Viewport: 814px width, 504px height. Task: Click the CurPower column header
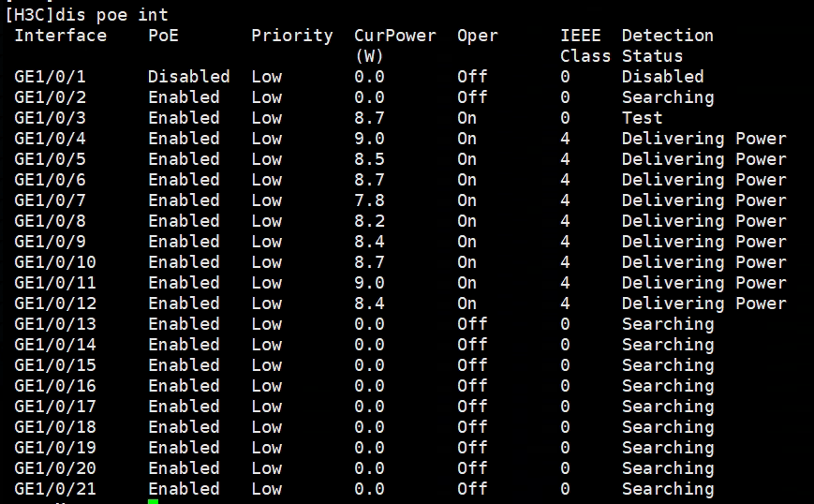394,36
